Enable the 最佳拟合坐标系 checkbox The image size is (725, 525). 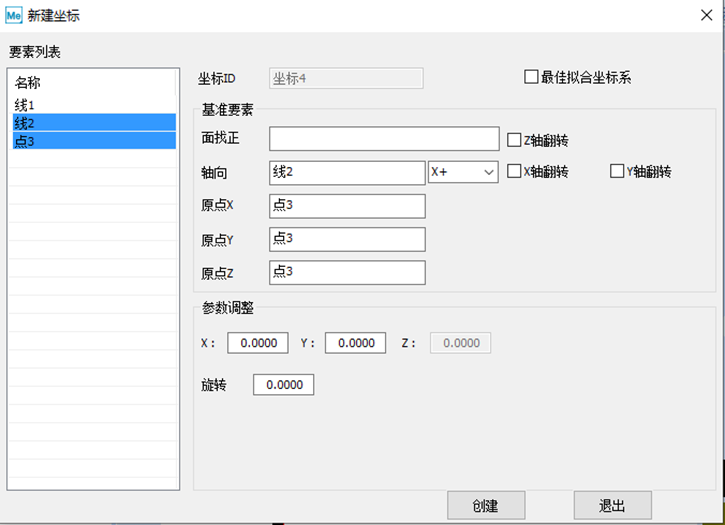click(x=531, y=78)
